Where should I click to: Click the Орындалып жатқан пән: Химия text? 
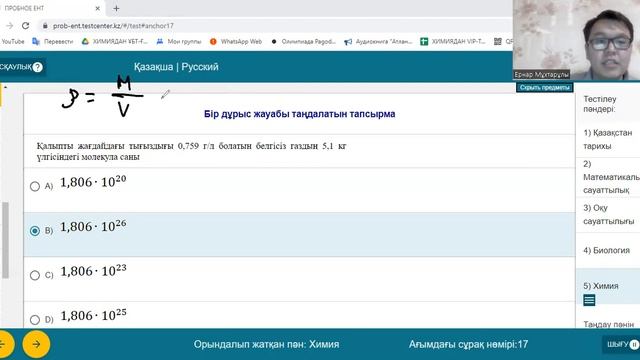[266, 344]
